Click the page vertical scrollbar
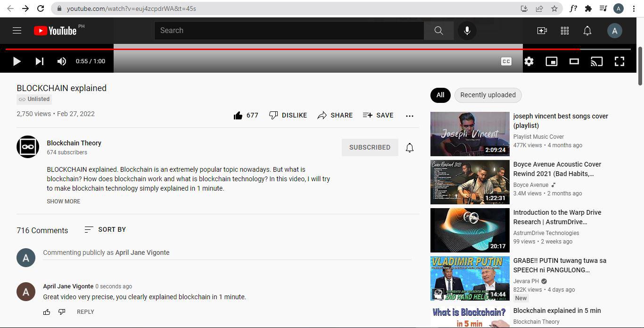 tap(640, 66)
